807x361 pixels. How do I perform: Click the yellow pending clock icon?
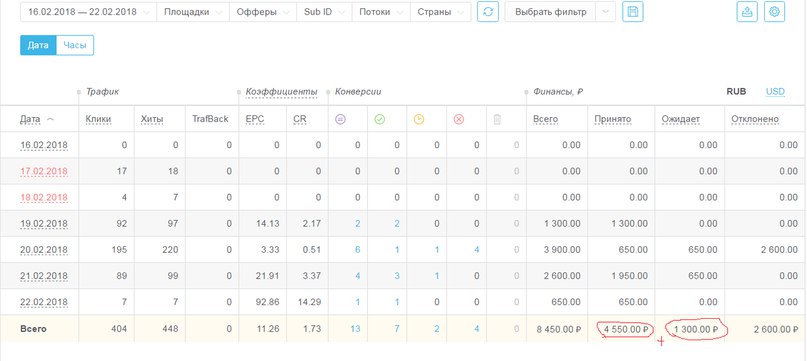click(x=419, y=119)
